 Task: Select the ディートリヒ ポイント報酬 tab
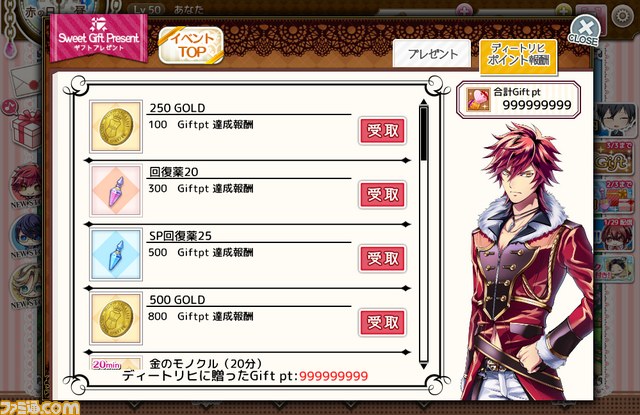pyautogui.click(x=518, y=56)
